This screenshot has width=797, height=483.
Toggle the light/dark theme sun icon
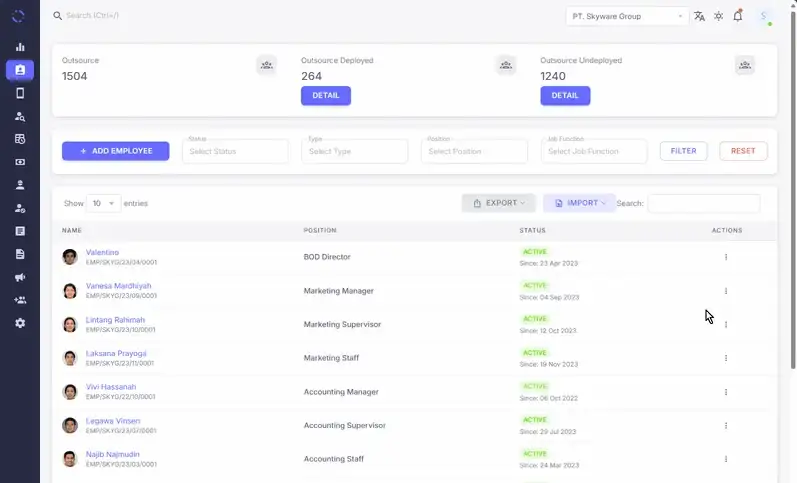point(718,16)
